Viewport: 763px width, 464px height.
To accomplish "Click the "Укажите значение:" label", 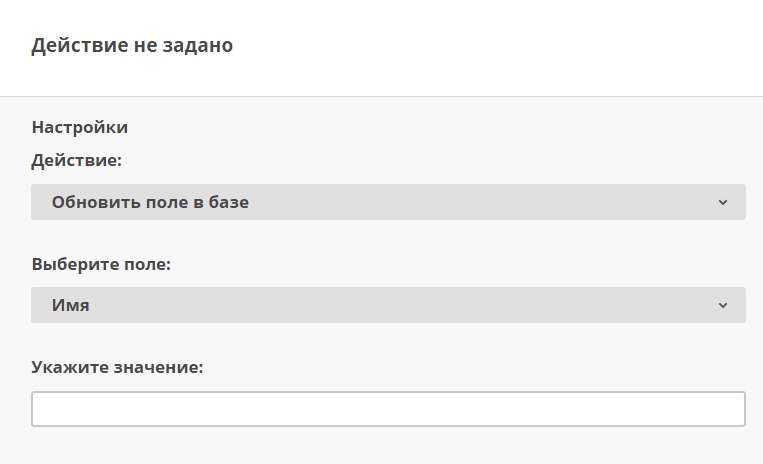I will point(117,367).
